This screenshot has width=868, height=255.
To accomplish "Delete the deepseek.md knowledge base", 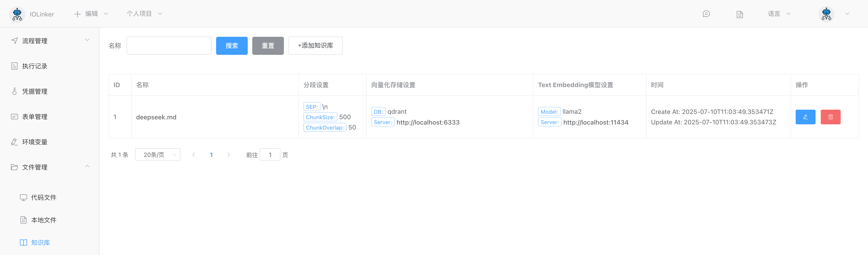I will 830,117.
